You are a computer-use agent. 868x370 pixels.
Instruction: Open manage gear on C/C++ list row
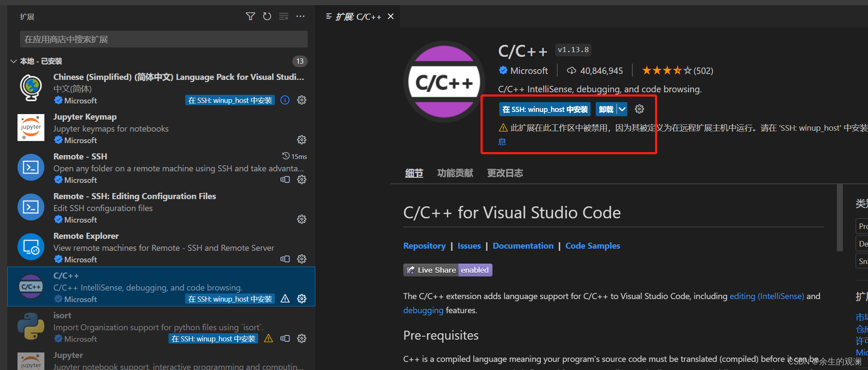click(302, 299)
